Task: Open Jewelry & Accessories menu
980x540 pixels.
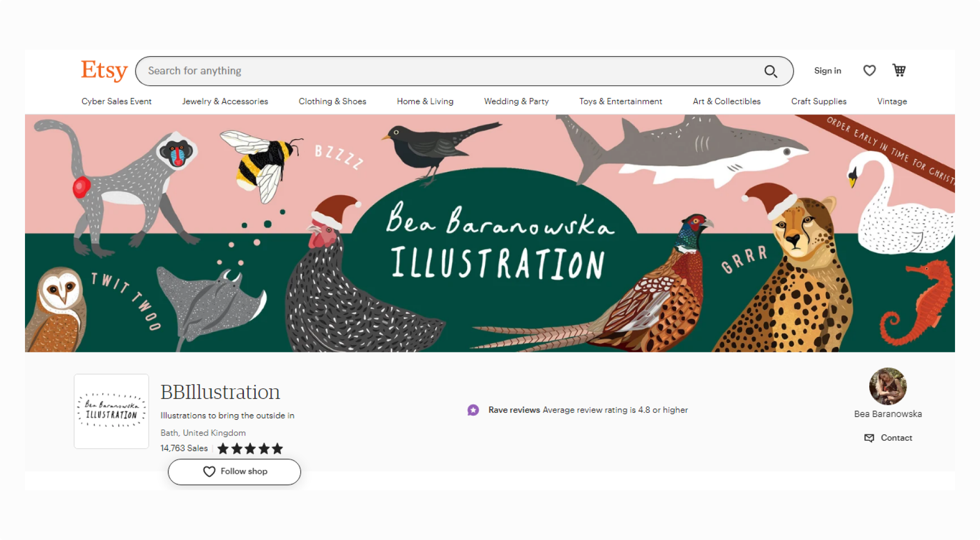Action: tap(225, 101)
